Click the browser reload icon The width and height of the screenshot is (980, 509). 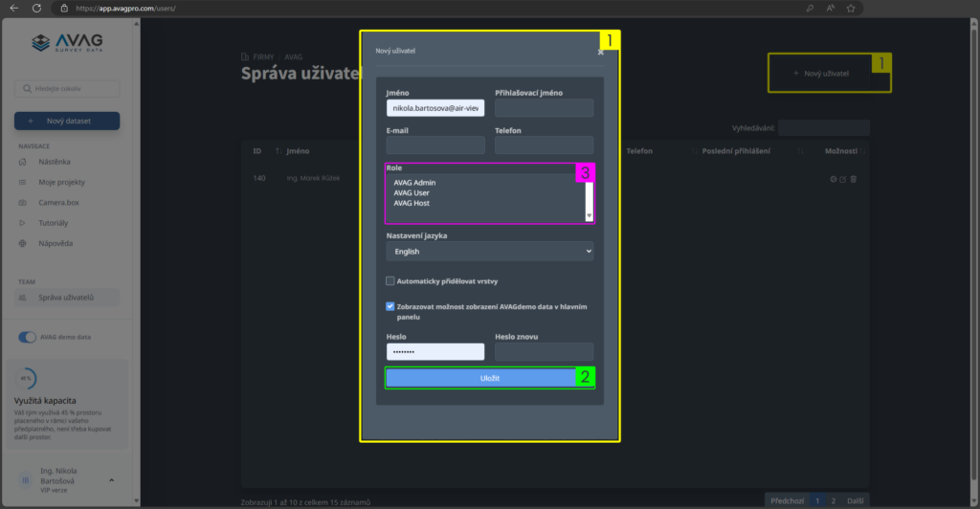click(x=36, y=8)
